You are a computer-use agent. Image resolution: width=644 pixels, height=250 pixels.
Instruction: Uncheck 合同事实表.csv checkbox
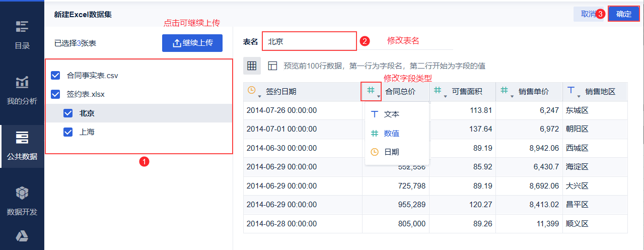[56, 76]
